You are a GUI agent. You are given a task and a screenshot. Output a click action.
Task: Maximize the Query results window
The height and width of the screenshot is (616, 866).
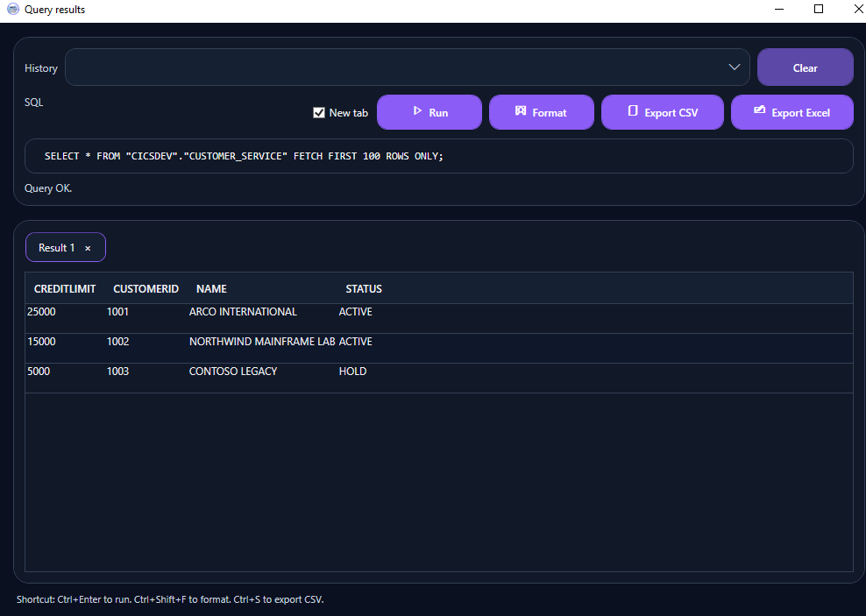click(x=819, y=10)
